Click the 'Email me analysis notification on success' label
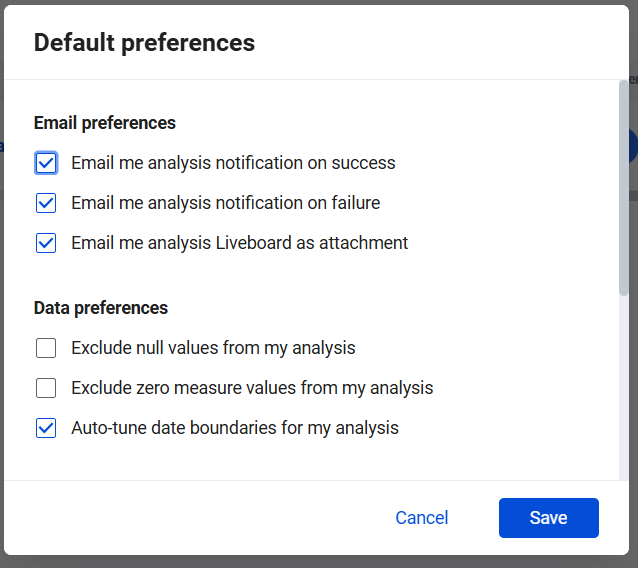 pos(233,163)
